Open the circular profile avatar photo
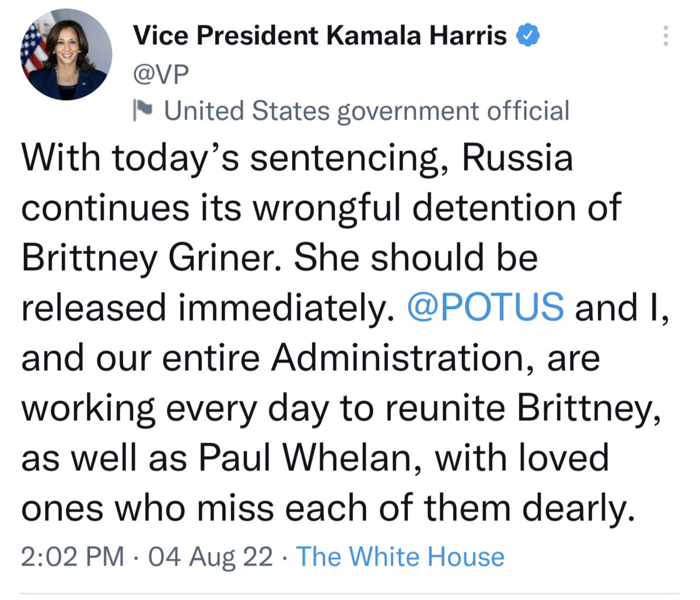Image resolution: width=700 pixels, height=600 pixels. tap(66, 54)
